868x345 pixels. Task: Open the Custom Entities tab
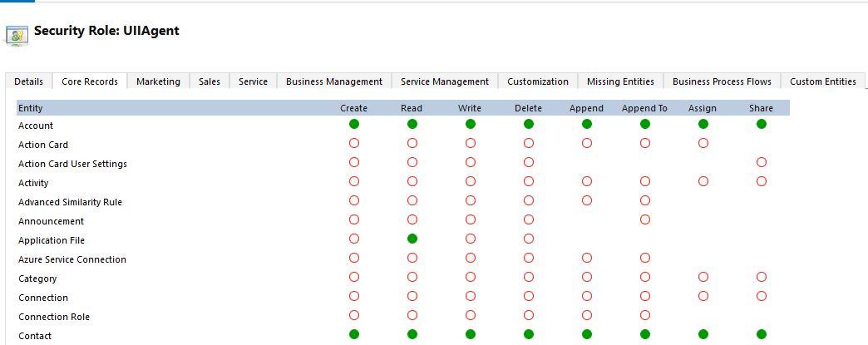pyautogui.click(x=822, y=81)
